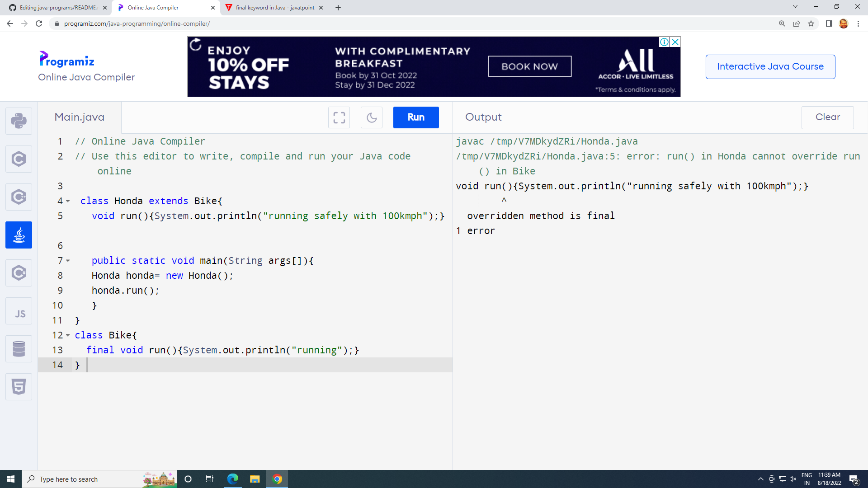Image resolution: width=868 pixels, height=488 pixels.
Task: Select the C++ compiler icon
Action: [x=19, y=197]
